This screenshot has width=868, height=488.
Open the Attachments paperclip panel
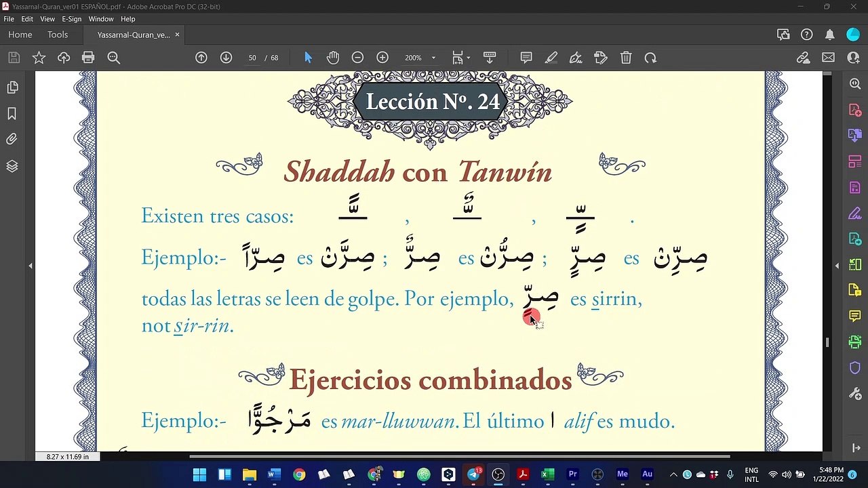click(x=12, y=140)
